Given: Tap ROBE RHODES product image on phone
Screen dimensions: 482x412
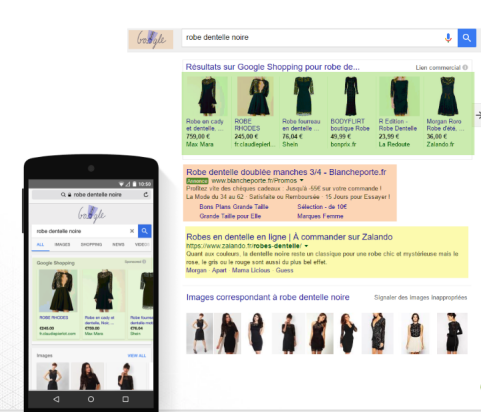Looking at the screenshot, I should point(58,291).
